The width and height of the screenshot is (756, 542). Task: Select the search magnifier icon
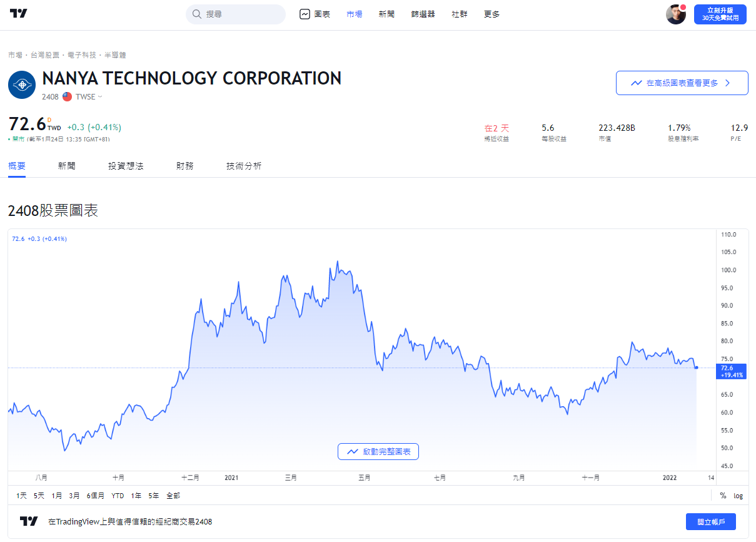pos(197,14)
